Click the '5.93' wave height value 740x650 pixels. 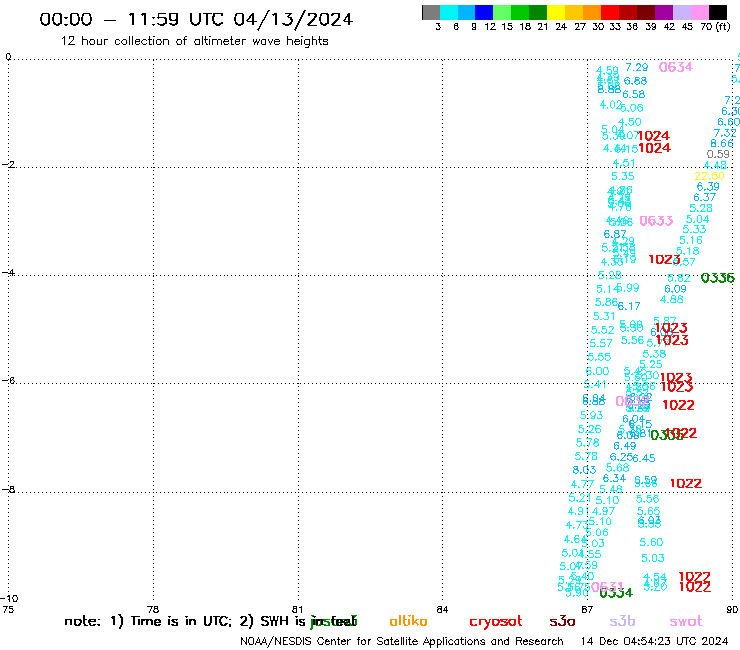(x=591, y=415)
